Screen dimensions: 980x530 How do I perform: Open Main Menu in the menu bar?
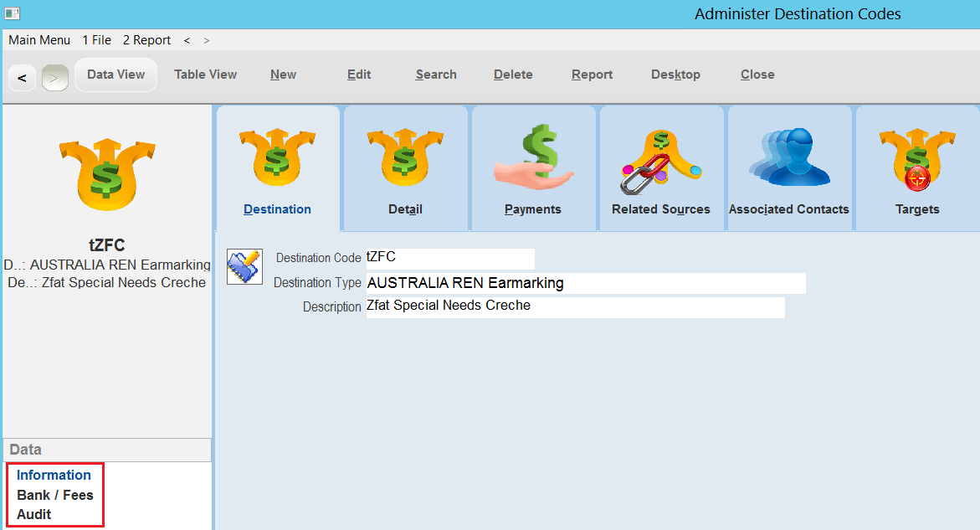(39, 40)
